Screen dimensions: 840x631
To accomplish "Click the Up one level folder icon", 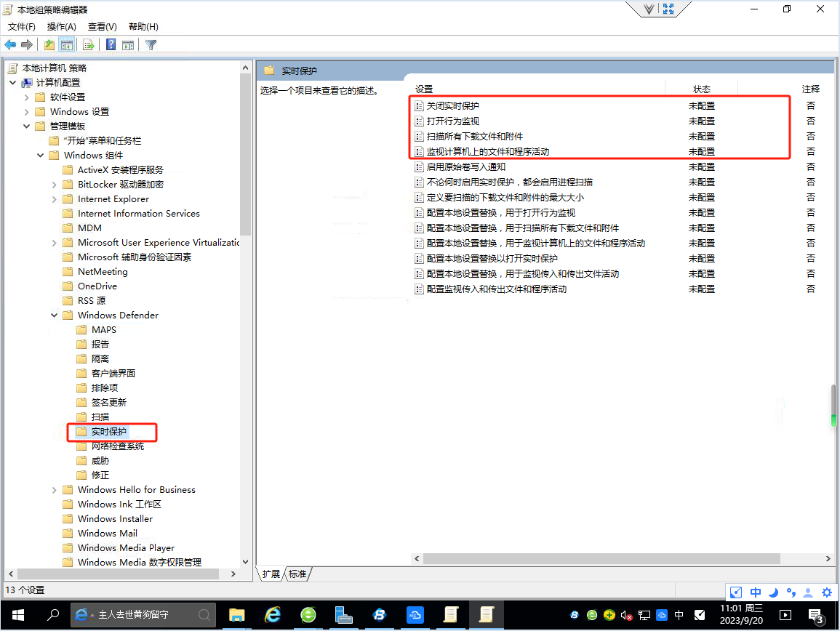I will 49,45.
